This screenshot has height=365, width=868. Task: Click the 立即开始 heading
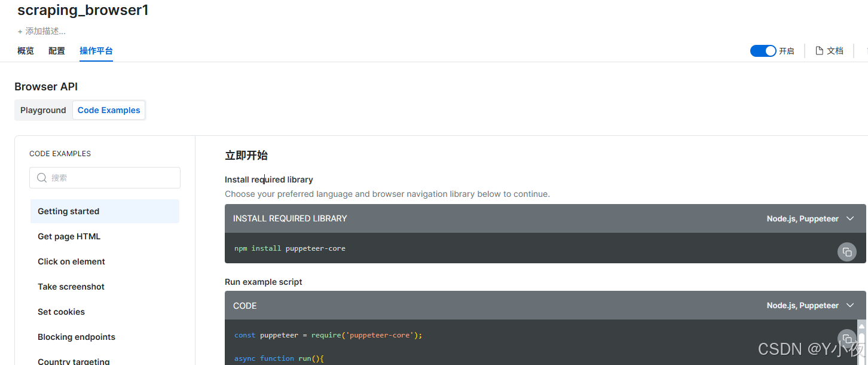pos(246,156)
